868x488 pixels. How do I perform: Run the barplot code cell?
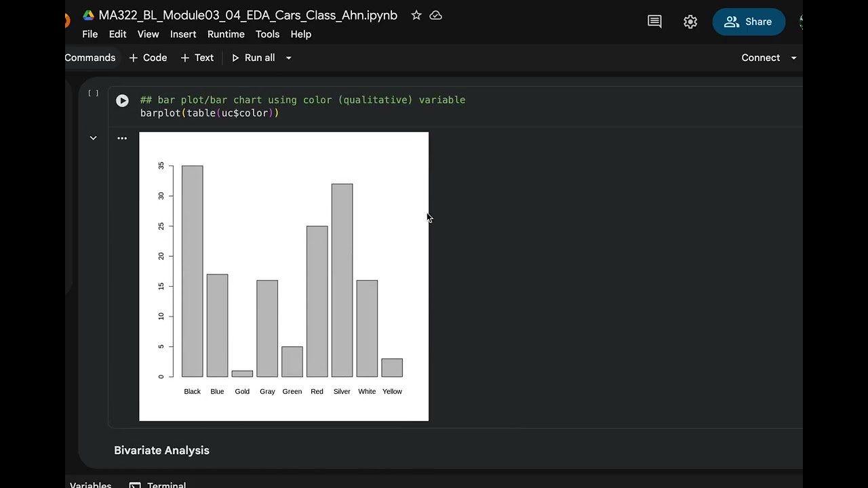122,100
